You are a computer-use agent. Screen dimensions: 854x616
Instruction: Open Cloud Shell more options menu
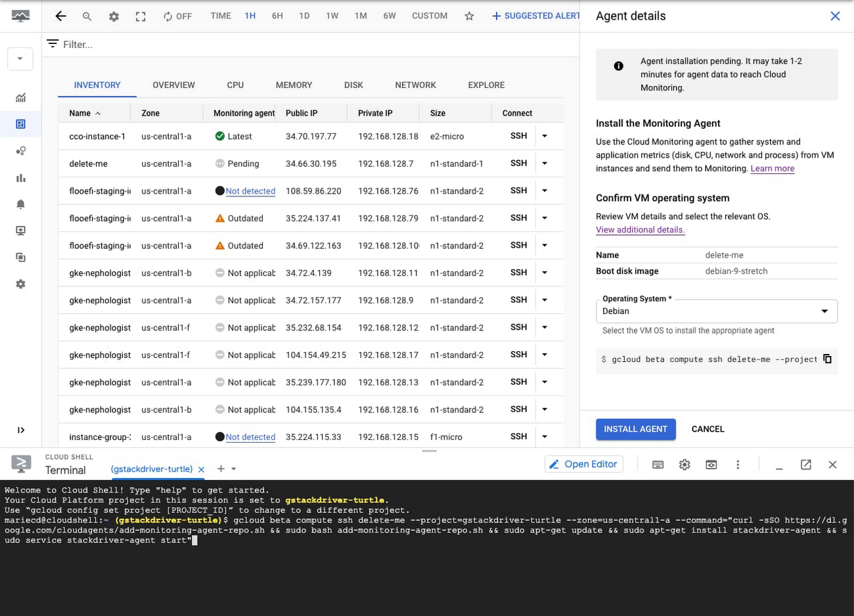[738, 464]
